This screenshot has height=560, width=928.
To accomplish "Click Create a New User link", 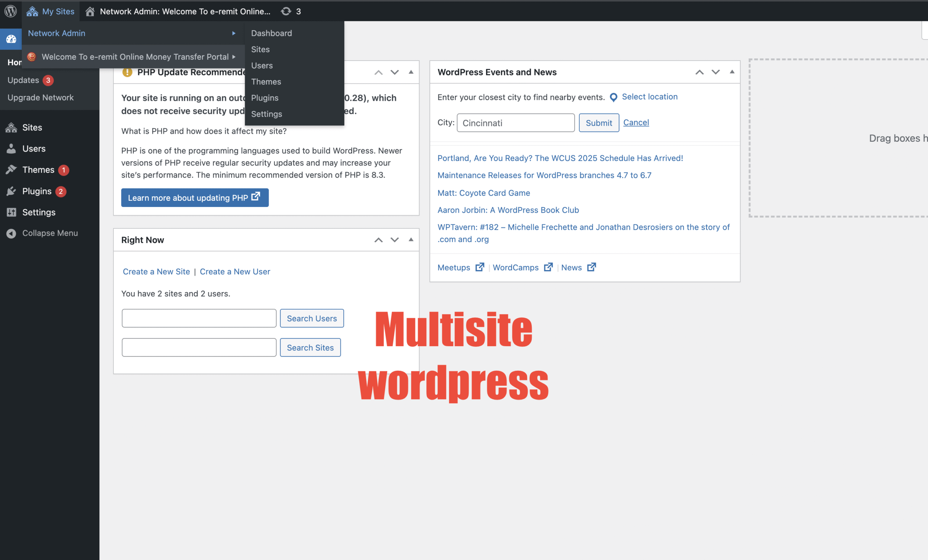I will pyautogui.click(x=235, y=271).
